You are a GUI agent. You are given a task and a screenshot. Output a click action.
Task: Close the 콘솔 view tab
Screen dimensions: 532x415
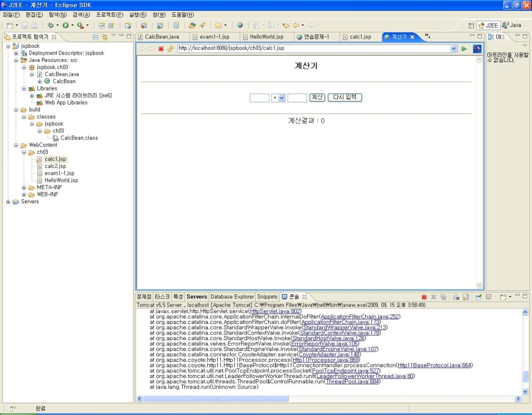coord(304,296)
